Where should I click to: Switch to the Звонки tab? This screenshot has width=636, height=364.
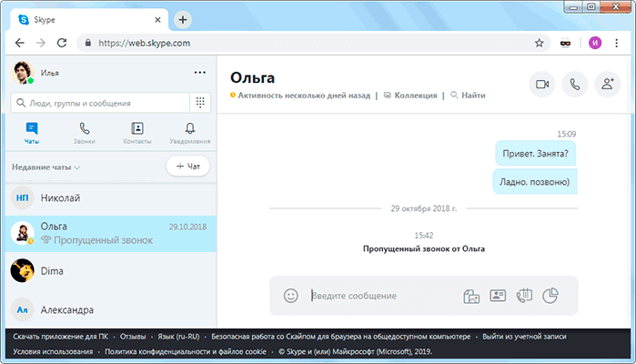point(85,133)
